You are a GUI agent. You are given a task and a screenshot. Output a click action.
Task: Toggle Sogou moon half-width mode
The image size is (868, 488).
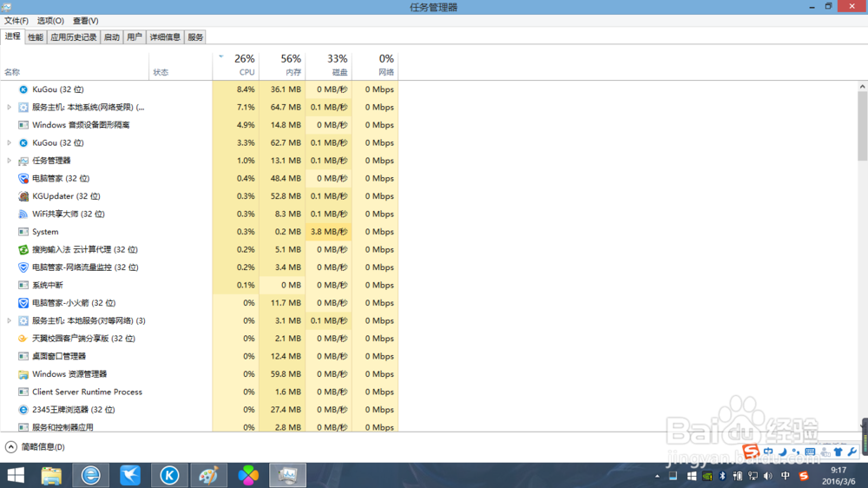click(782, 452)
